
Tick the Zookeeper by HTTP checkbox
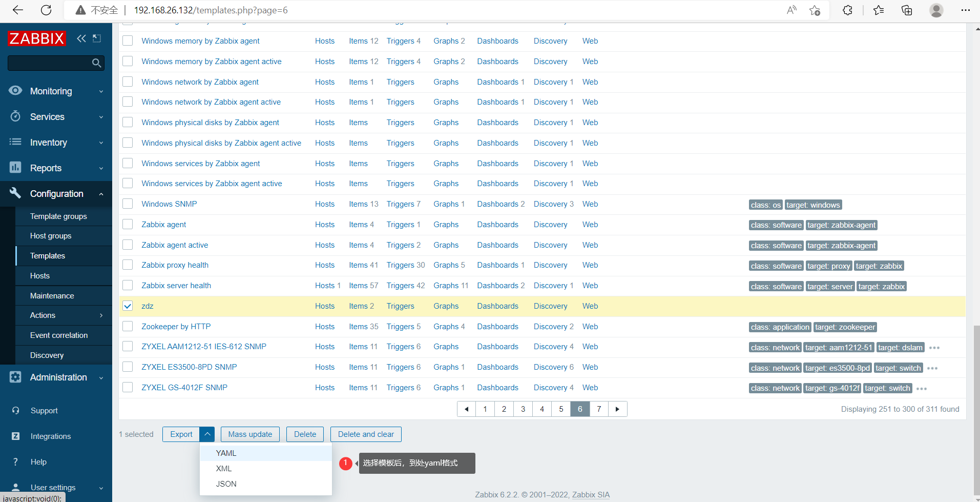pos(128,326)
